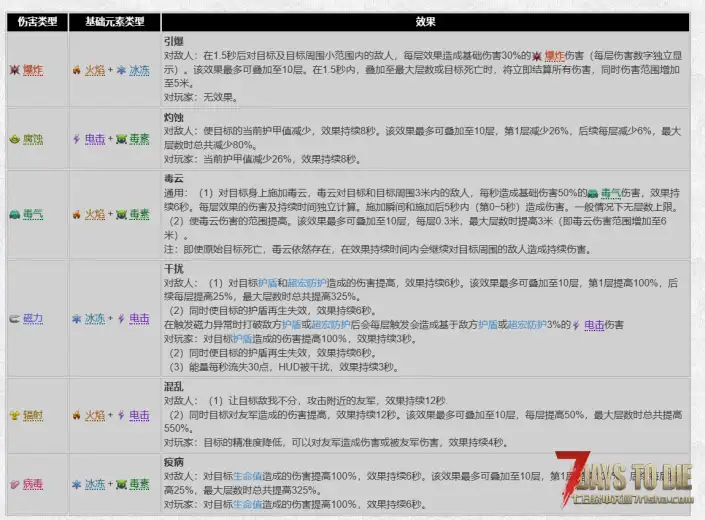Click the bold 引爆 effect title
705x520 pixels.
tap(174, 42)
